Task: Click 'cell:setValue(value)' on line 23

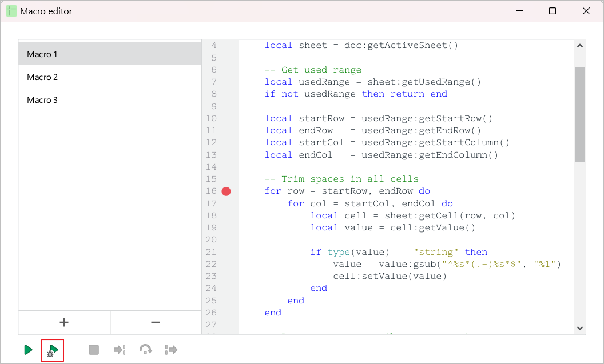Action: [x=390, y=276]
